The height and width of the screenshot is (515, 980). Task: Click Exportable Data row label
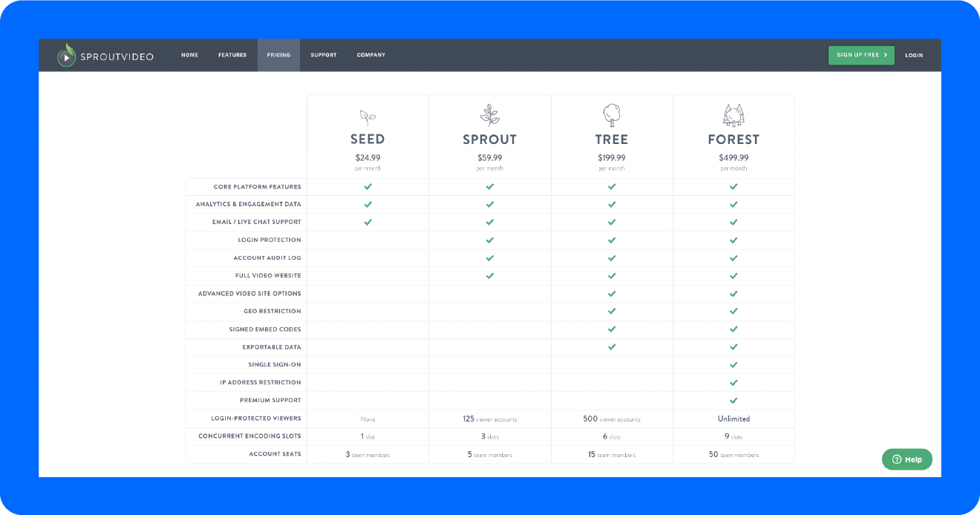pyautogui.click(x=272, y=347)
